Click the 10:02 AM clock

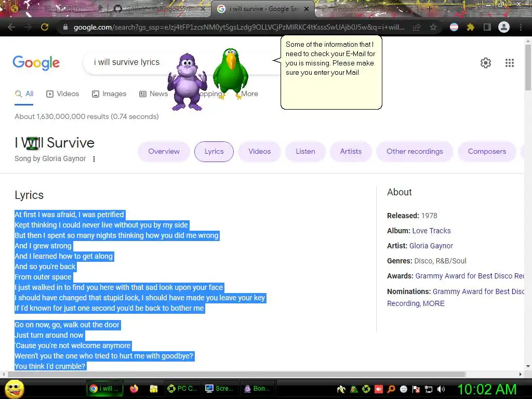(x=487, y=389)
